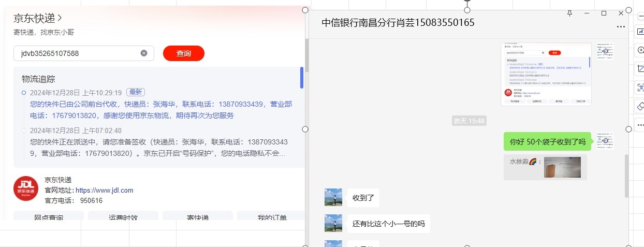Pin the chat window on top
This screenshot has width=644, height=247.
click(570, 13)
